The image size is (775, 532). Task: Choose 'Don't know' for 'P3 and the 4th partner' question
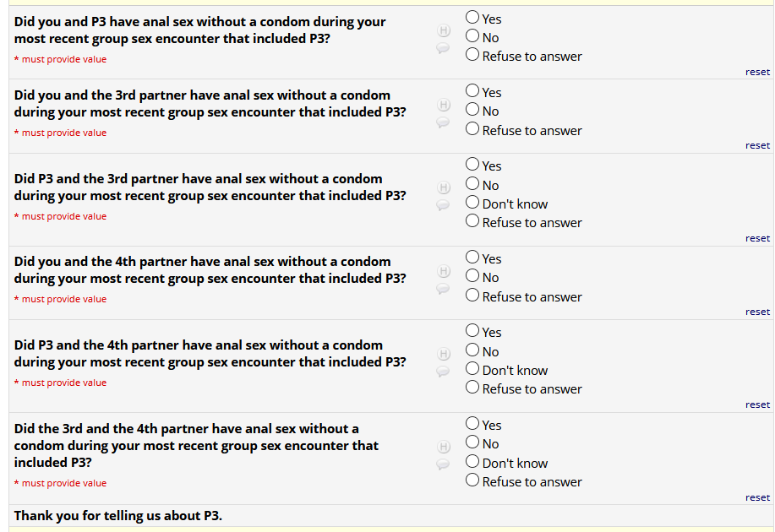pos(472,370)
